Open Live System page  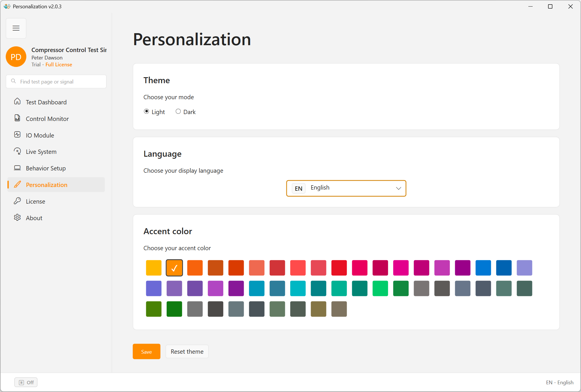coord(56,152)
